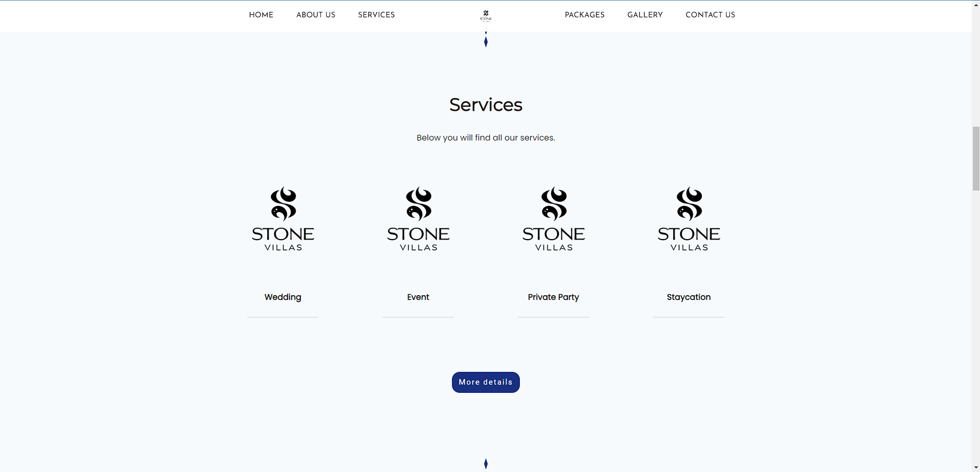
Task: Navigate to Services in the top menu
Action: 376,15
